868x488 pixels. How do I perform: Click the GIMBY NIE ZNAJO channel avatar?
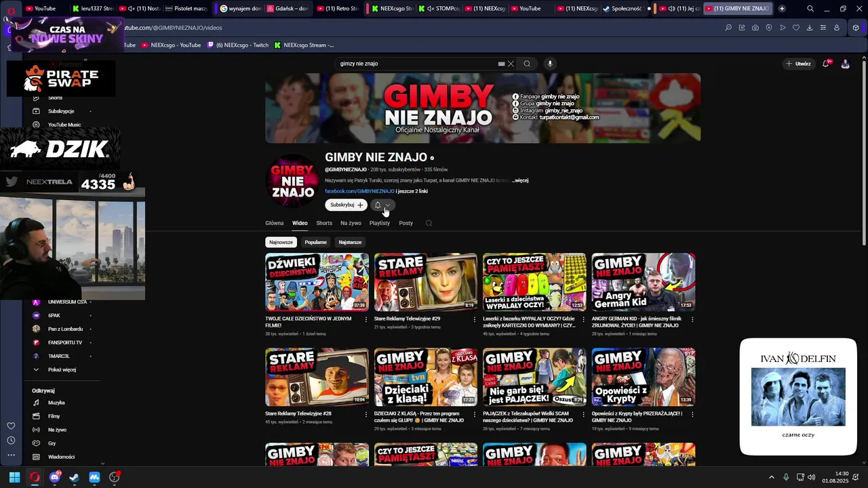coord(293,182)
